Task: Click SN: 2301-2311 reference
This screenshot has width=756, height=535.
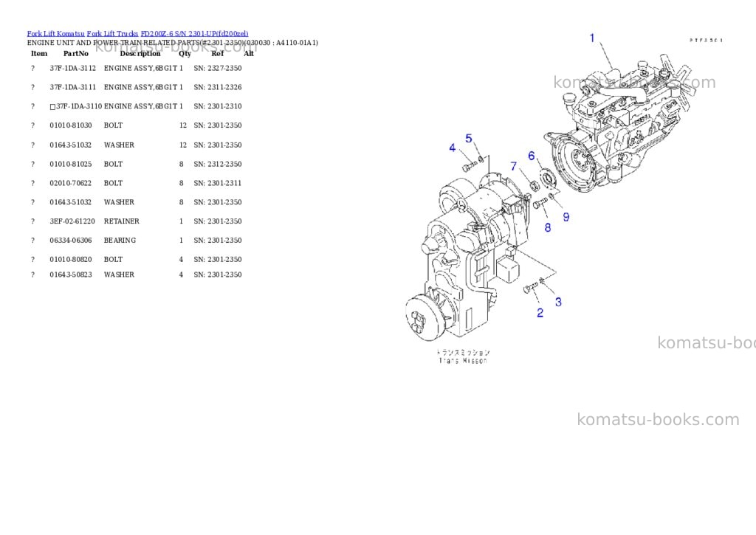Action: coord(218,183)
